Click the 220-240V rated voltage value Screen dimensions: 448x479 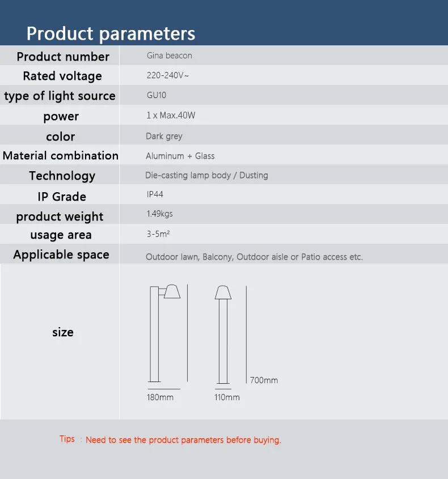pyautogui.click(x=167, y=75)
